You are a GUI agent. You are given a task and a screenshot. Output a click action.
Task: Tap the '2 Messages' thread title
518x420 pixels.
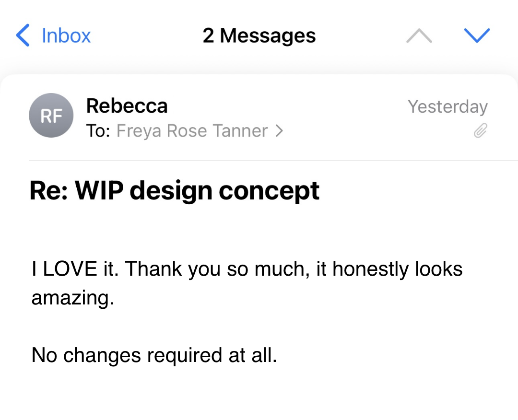(x=259, y=36)
